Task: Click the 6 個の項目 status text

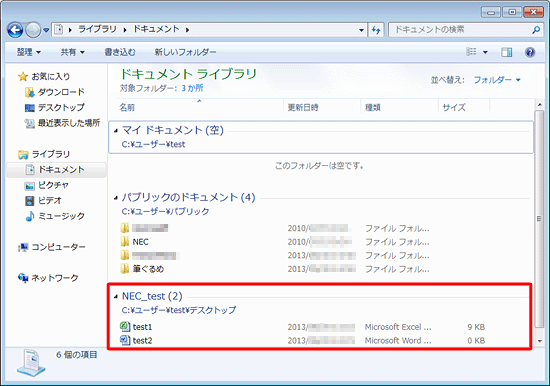Action: coord(76,355)
